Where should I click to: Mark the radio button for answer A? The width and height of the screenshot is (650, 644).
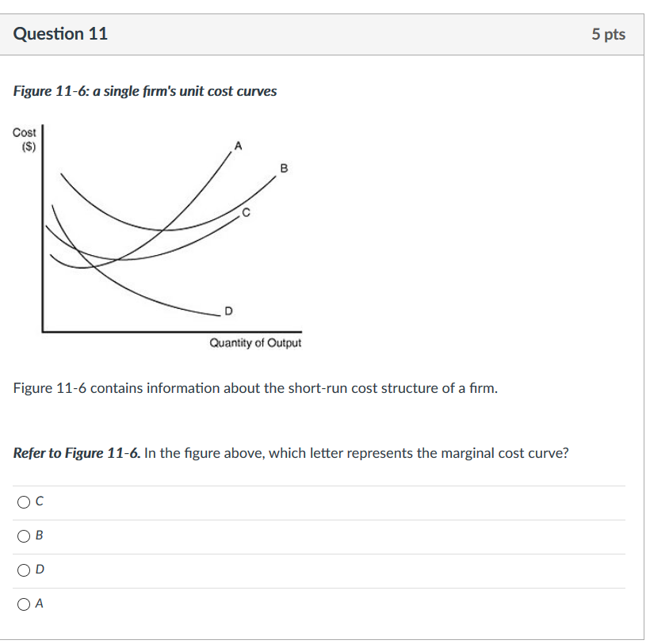[24, 604]
